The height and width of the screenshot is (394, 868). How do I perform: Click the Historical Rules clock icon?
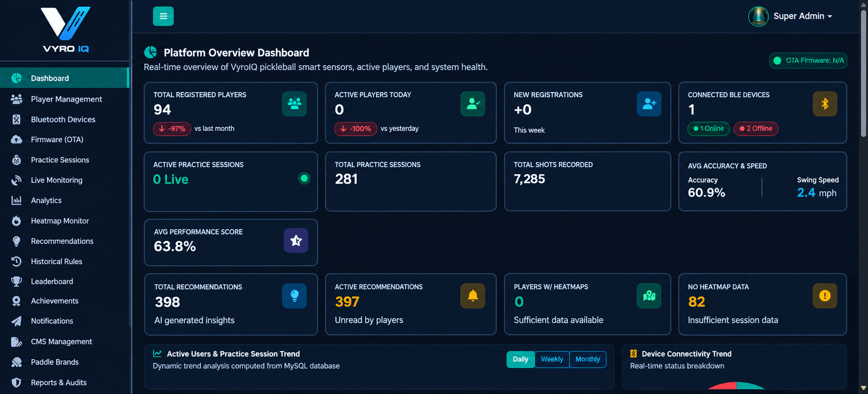point(16,261)
